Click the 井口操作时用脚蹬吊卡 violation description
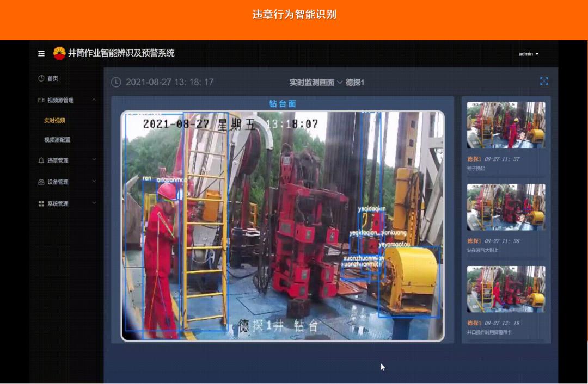This screenshot has height=384, width=588. tap(489, 332)
